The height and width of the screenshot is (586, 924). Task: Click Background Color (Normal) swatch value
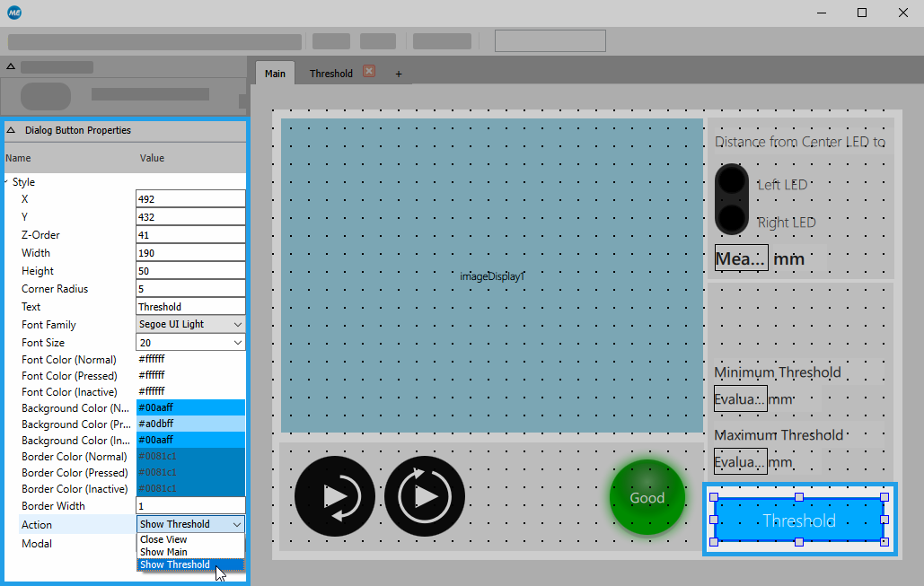coord(190,407)
